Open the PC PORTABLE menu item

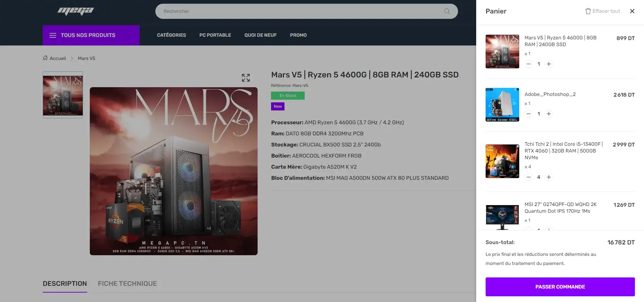(215, 35)
